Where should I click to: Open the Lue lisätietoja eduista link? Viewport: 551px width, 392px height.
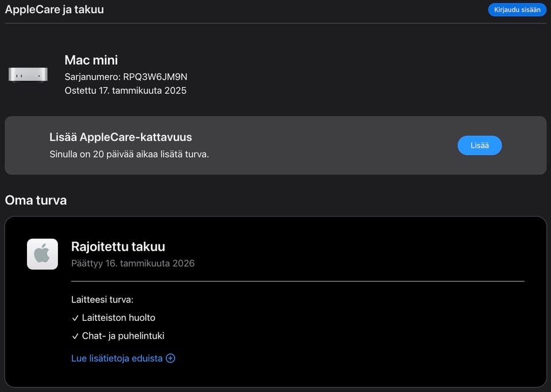coord(117,358)
